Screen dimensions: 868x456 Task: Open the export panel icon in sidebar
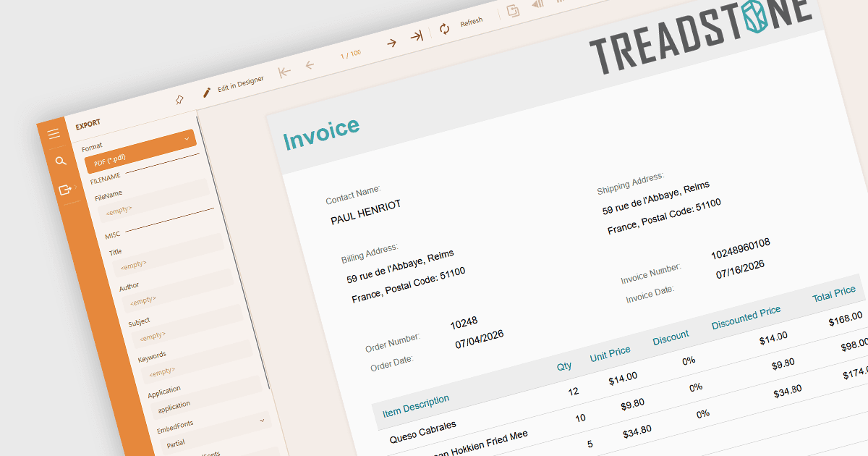[65, 190]
